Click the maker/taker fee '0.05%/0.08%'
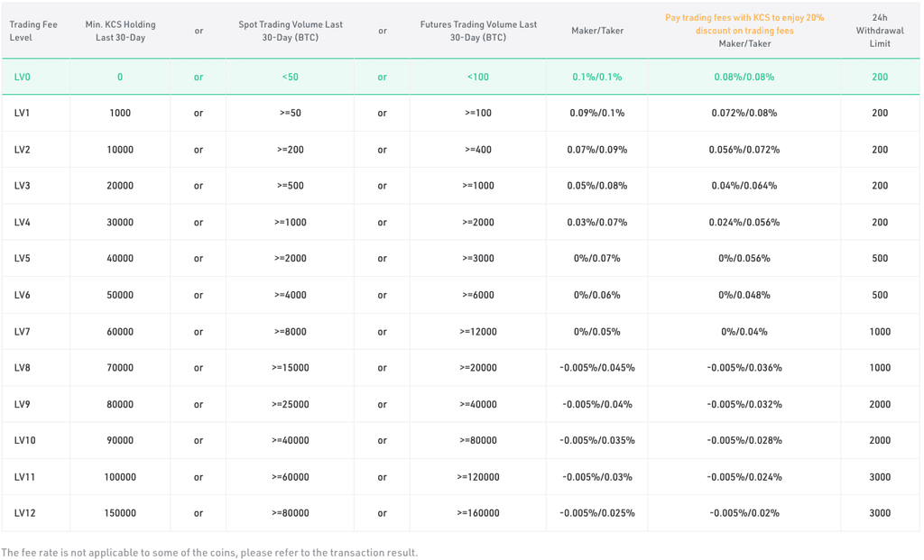Viewport: 924px width, 560px height. [x=597, y=186]
